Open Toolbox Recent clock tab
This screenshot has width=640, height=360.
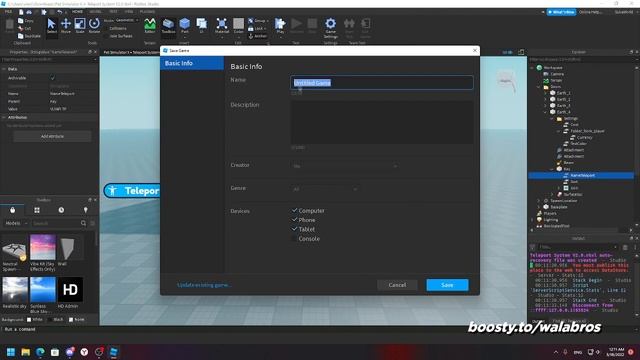[x=61, y=210]
